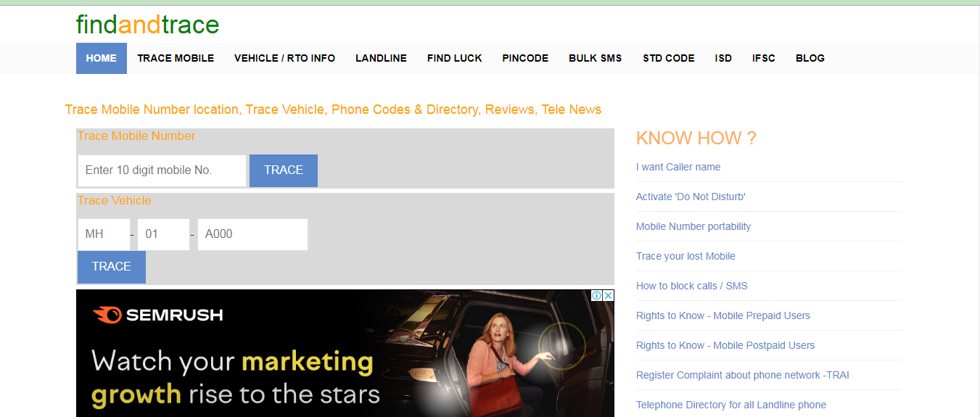
Task: Open the Find Luck page
Action: [x=454, y=58]
